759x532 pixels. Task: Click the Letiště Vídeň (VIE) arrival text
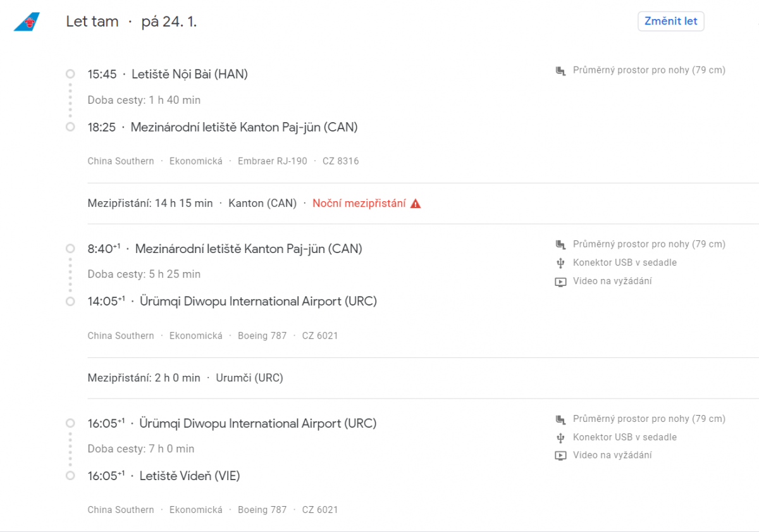189,476
